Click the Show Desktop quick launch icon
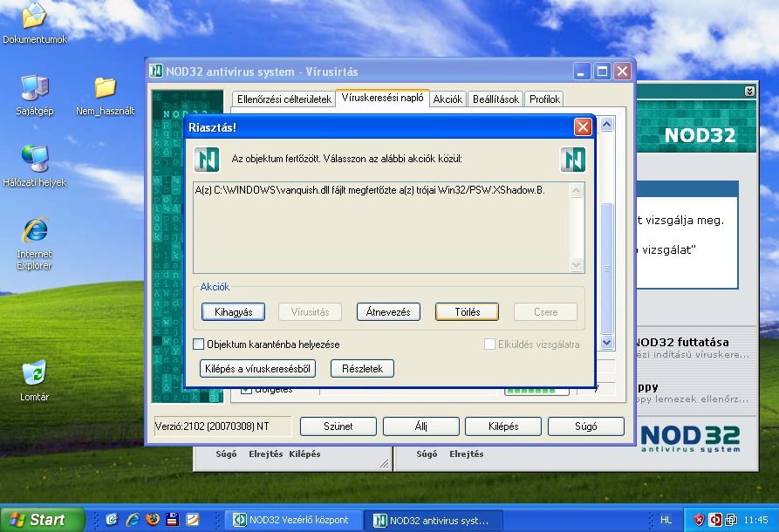Viewport: 779px width, 532px height. click(x=113, y=520)
